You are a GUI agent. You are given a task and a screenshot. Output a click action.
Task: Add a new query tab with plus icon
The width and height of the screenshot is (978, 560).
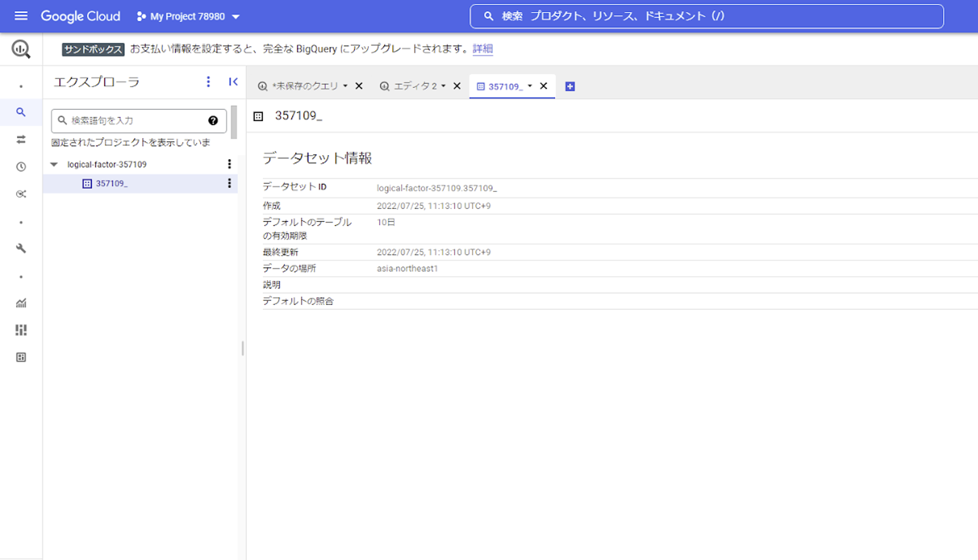coord(570,86)
